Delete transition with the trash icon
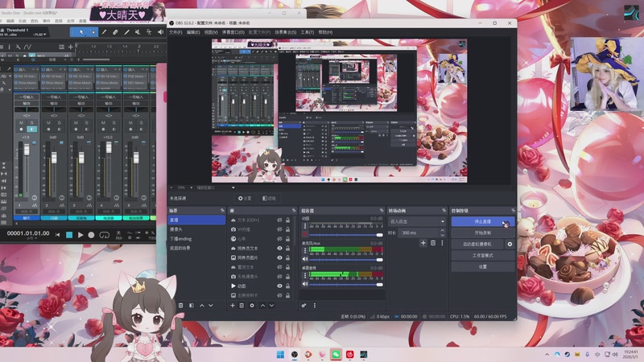This screenshot has width=644, height=362. tap(433, 243)
